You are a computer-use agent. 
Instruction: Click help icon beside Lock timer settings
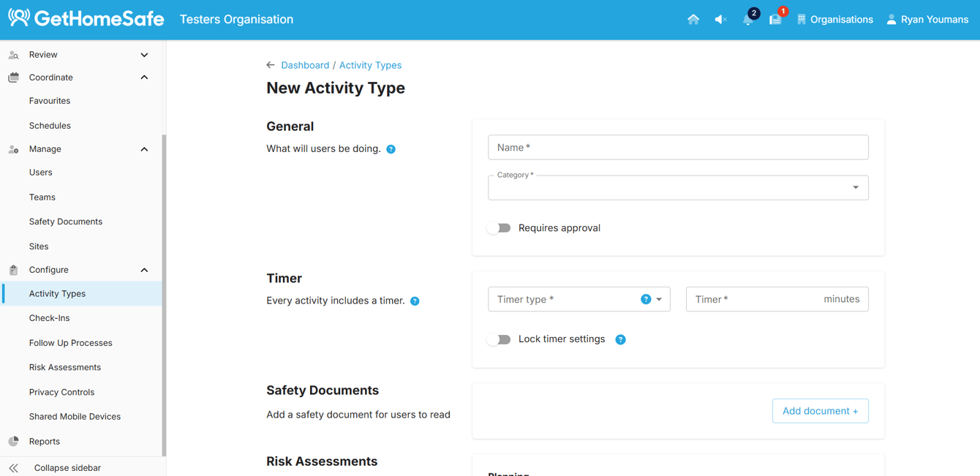(620, 339)
